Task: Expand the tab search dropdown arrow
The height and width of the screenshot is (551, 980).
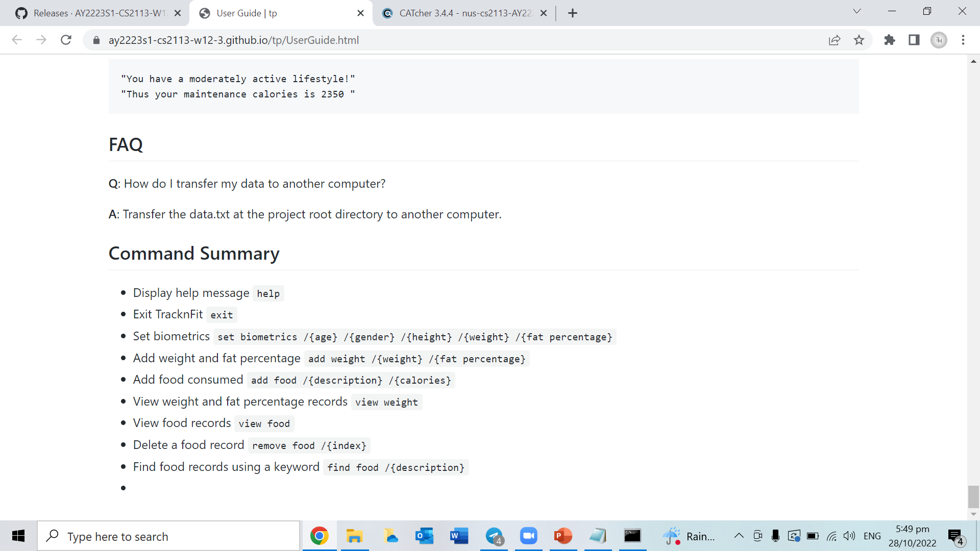Action: 857,11
